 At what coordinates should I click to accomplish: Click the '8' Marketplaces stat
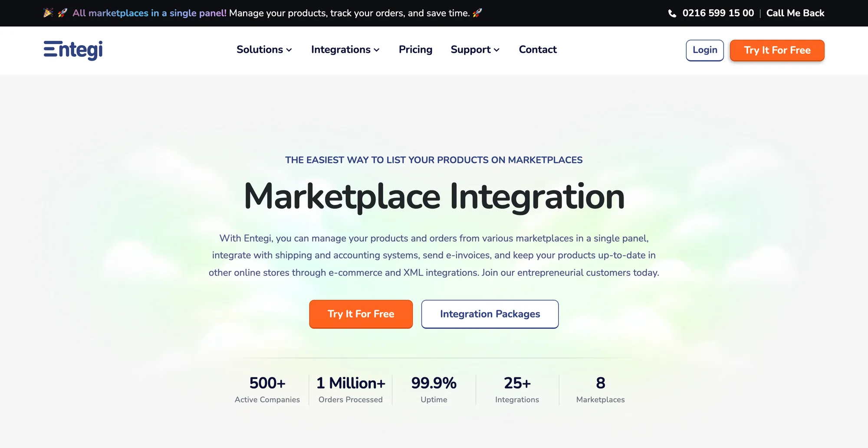(x=601, y=389)
